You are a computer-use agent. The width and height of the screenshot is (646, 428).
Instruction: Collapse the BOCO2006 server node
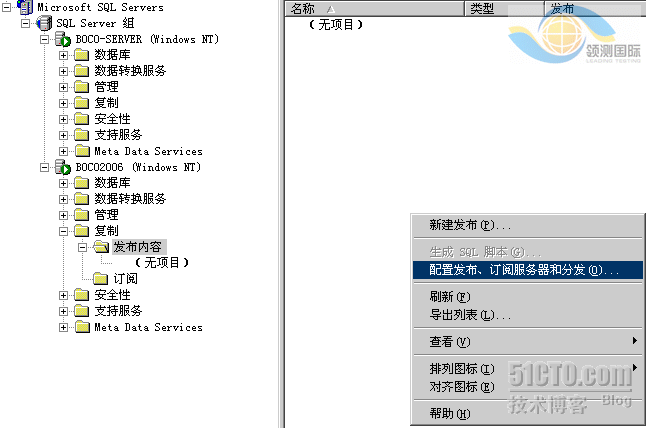(x=45, y=167)
